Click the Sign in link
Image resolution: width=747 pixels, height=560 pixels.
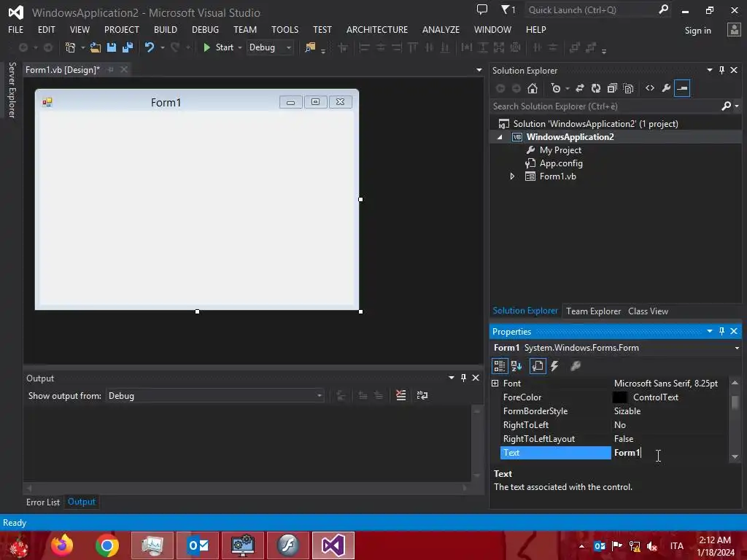tap(697, 31)
